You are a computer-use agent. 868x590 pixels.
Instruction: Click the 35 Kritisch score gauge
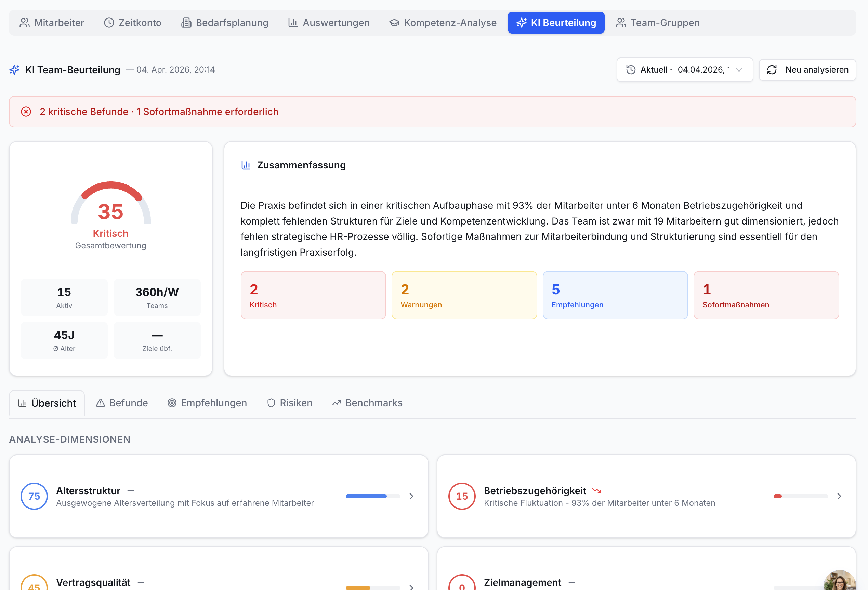(111, 204)
